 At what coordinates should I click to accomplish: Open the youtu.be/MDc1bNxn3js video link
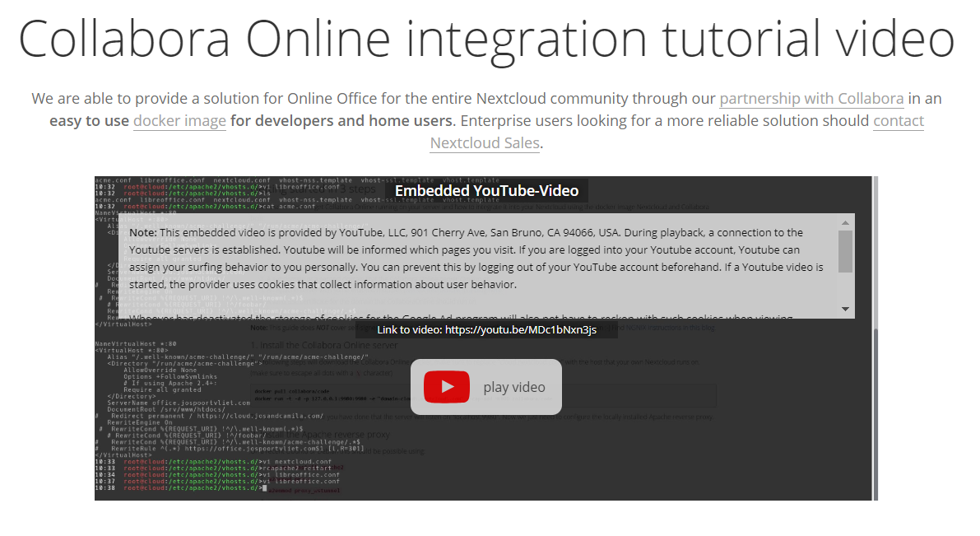coord(521,329)
